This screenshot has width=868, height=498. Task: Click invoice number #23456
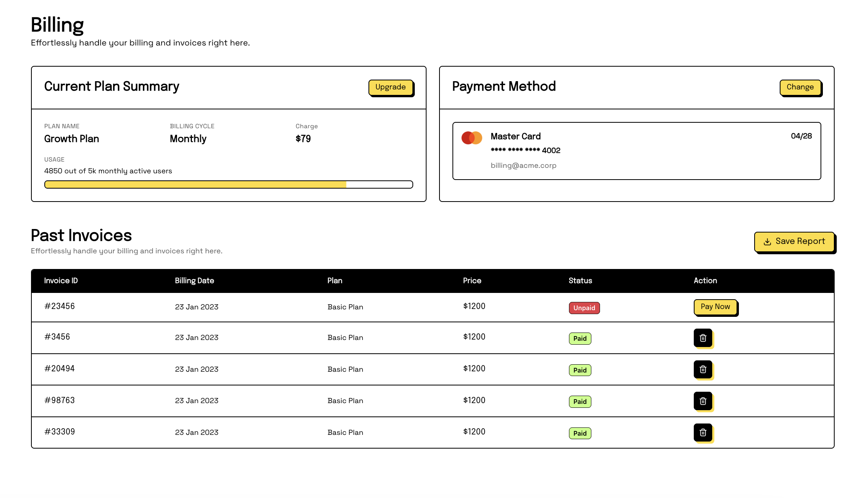60,306
